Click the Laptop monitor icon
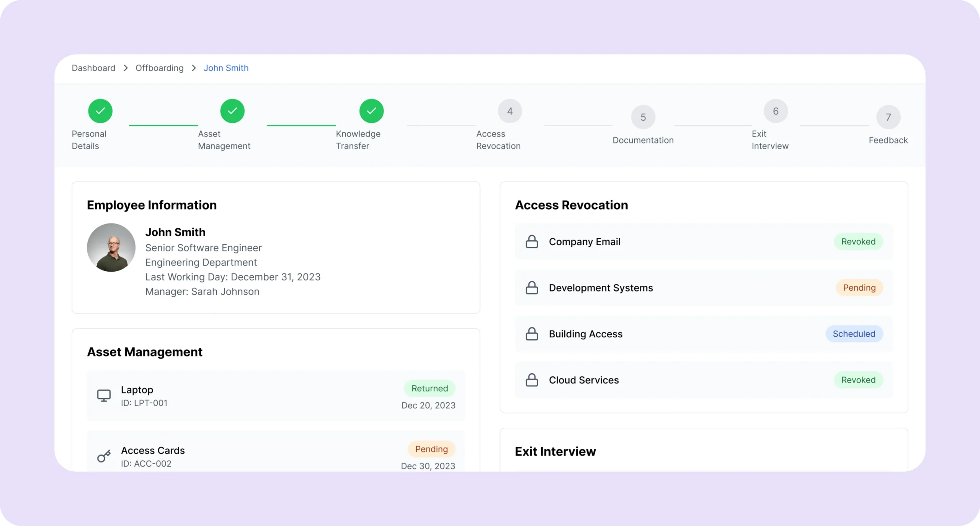 [x=104, y=396]
